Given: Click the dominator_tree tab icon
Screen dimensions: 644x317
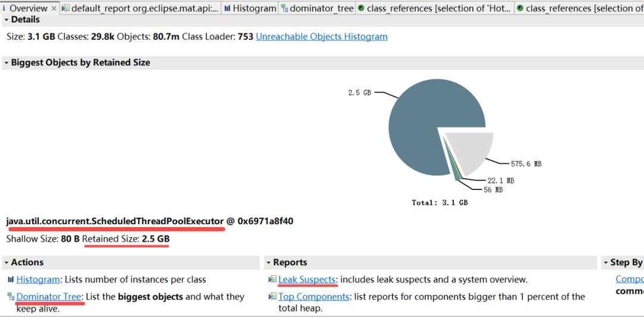Looking at the screenshot, I should (284, 8).
